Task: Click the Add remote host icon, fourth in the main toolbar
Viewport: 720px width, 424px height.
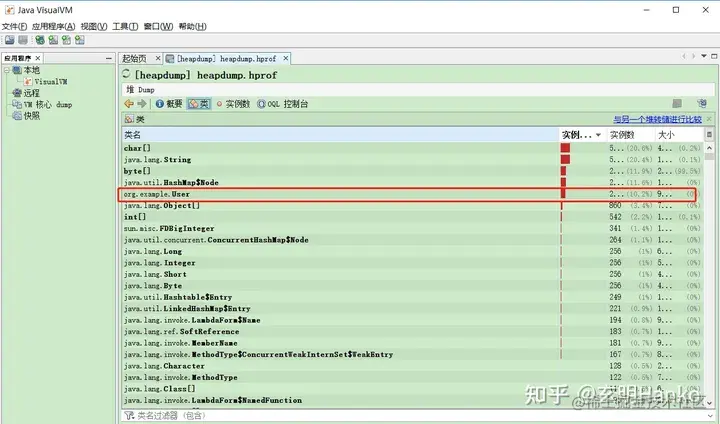Action: [x=53, y=40]
